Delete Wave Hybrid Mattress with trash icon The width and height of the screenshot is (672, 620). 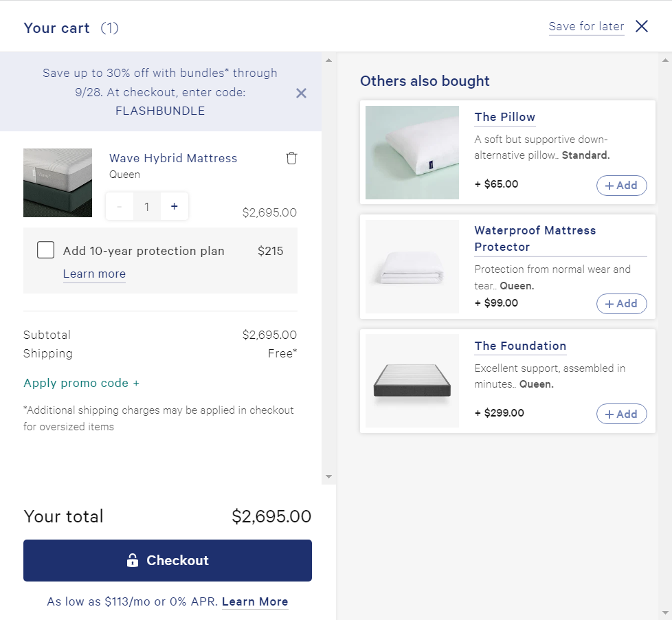[x=291, y=158]
